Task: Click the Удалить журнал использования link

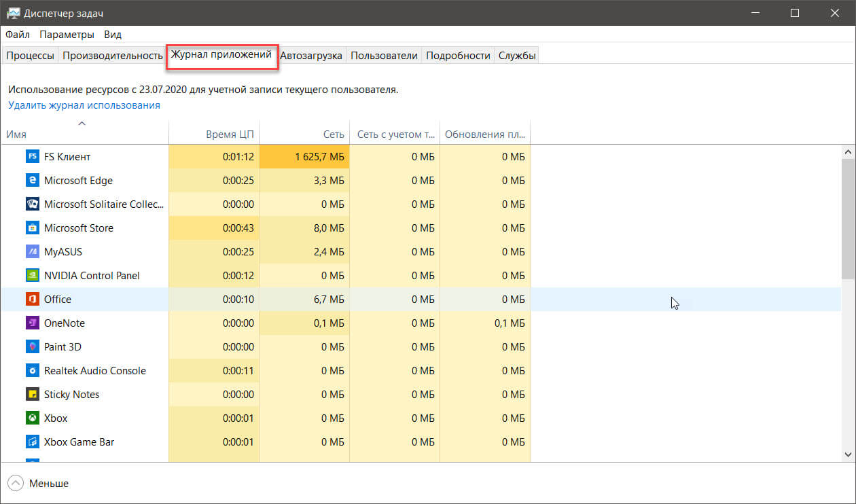Action: [x=84, y=105]
